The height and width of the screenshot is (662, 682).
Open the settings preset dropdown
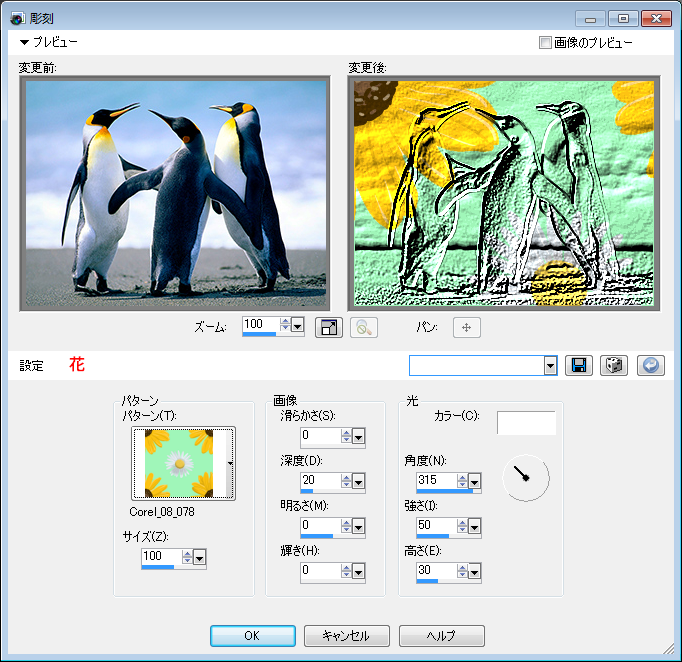point(550,366)
